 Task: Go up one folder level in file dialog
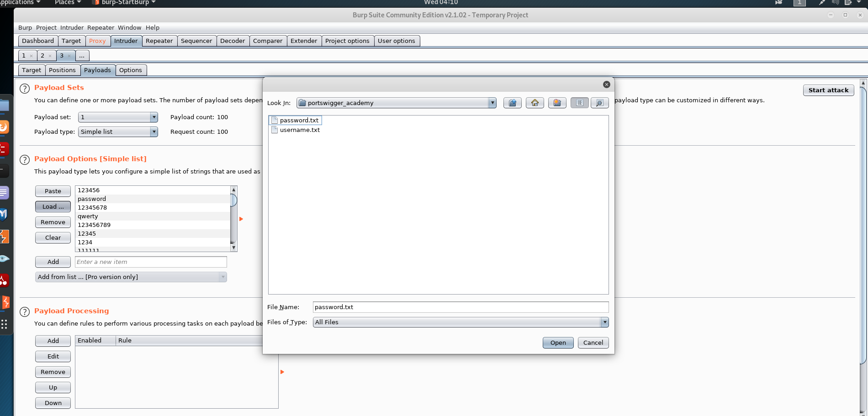513,103
